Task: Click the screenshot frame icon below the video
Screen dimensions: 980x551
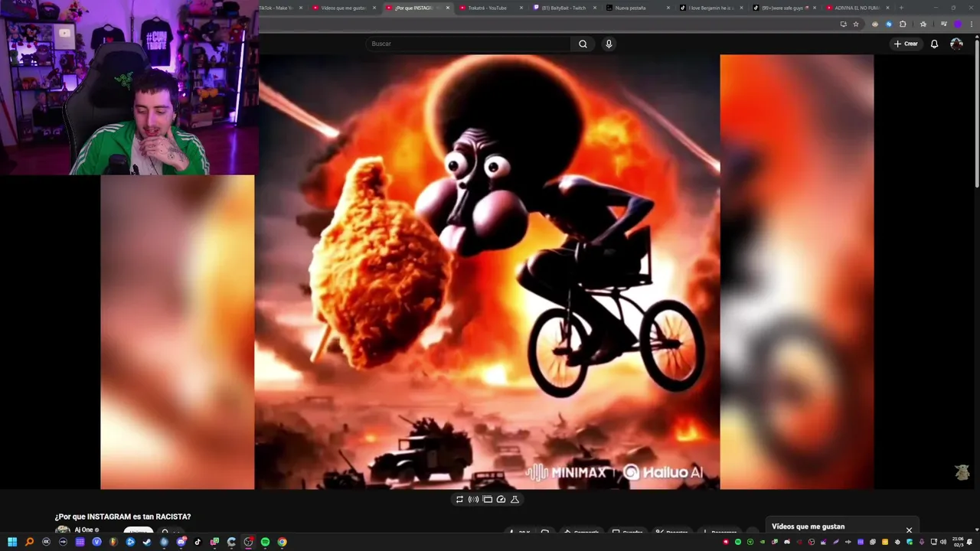Action: pyautogui.click(x=487, y=499)
